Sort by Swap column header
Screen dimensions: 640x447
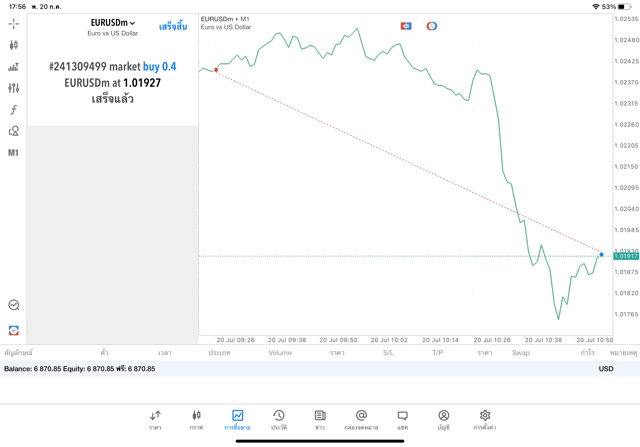[521, 353]
